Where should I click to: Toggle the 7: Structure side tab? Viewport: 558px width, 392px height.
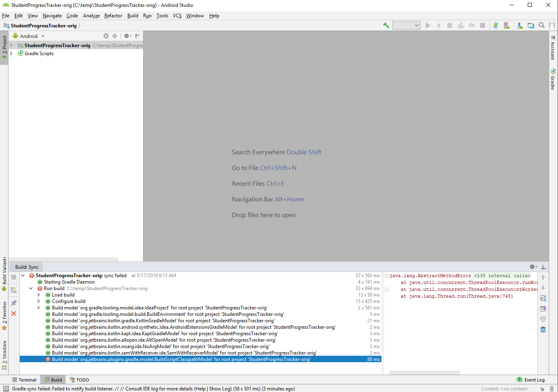[4, 355]
